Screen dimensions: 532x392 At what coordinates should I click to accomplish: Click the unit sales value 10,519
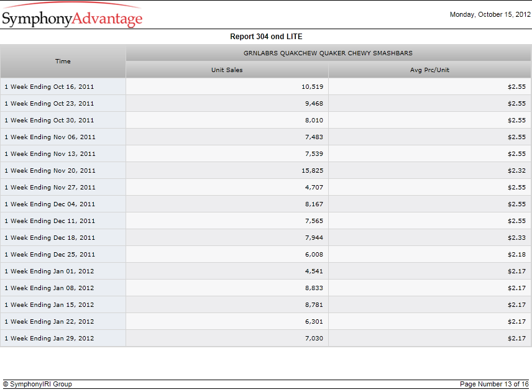coord(313,87)
